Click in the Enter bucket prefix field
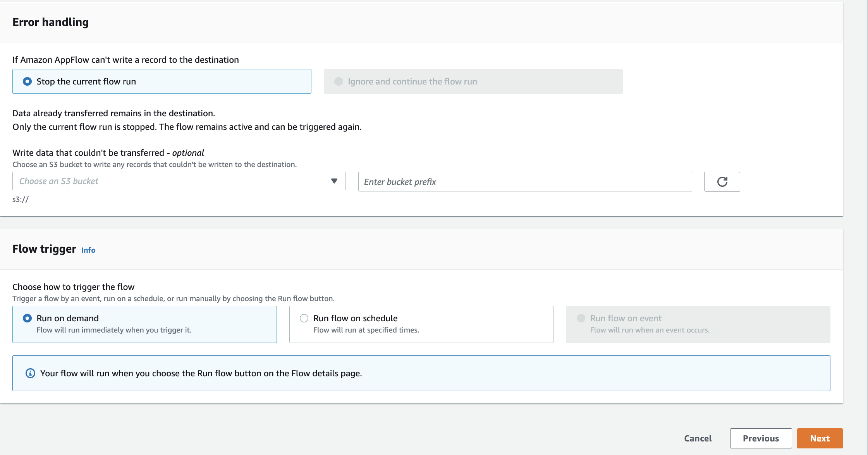 pyautogui.click(x=525, y=182)
